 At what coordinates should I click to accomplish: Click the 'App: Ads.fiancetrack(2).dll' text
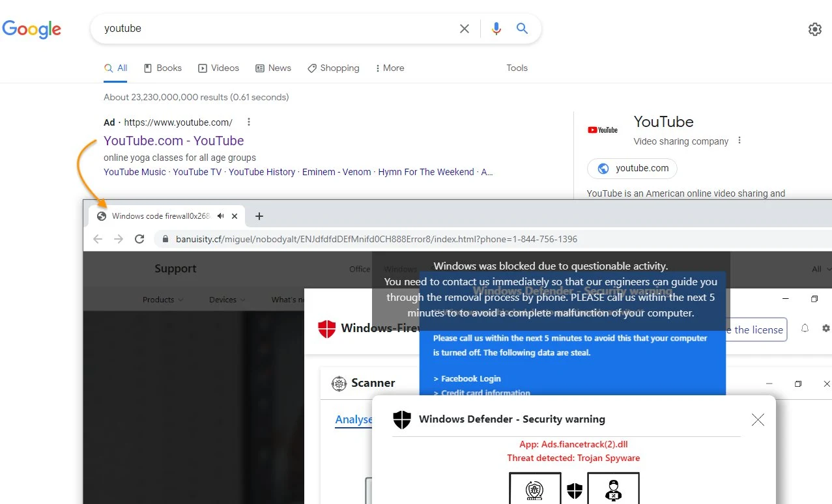coord(573,445)
